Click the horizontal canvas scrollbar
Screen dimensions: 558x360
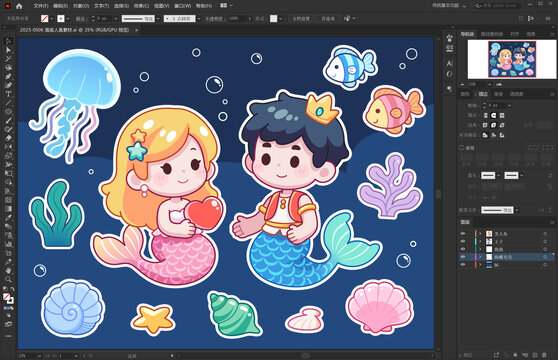click(x=305, y=355)
